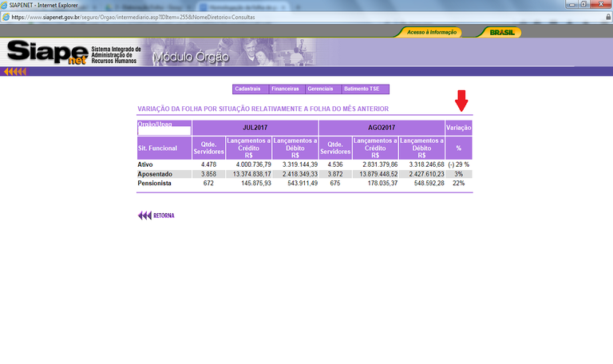Select the Ativo row label
Screen dimensions: 613x364
(x=145, y=164)
